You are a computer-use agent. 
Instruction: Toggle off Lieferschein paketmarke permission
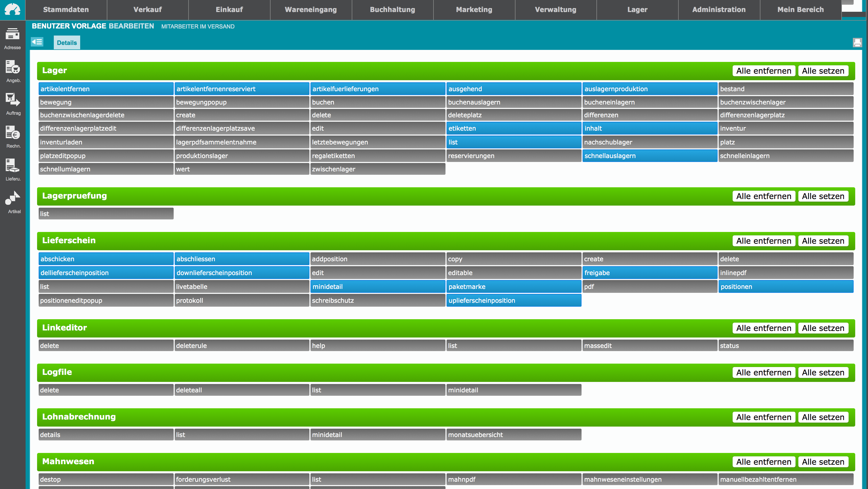[514, 287]
